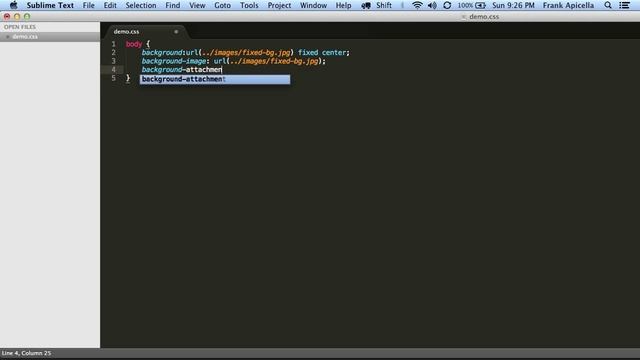Click the green zoom window button
Viewport: 640px width, 360px height.
pos(27,17)
